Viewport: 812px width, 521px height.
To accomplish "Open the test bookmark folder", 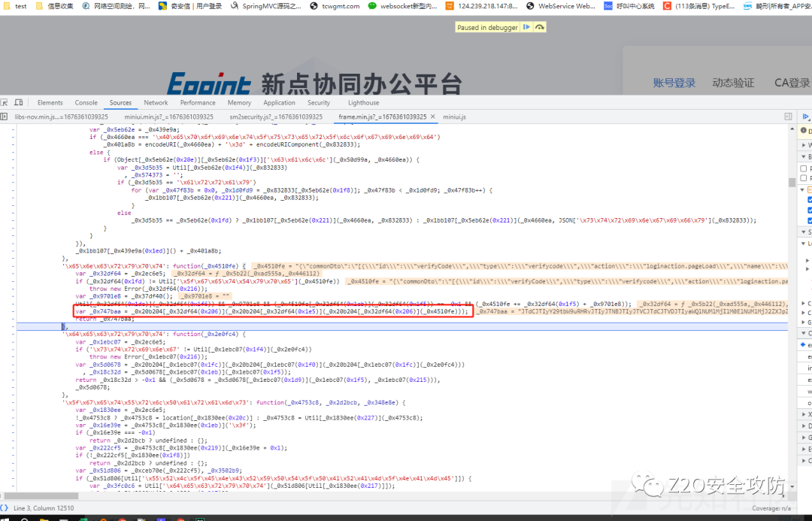I will [15, 6].
